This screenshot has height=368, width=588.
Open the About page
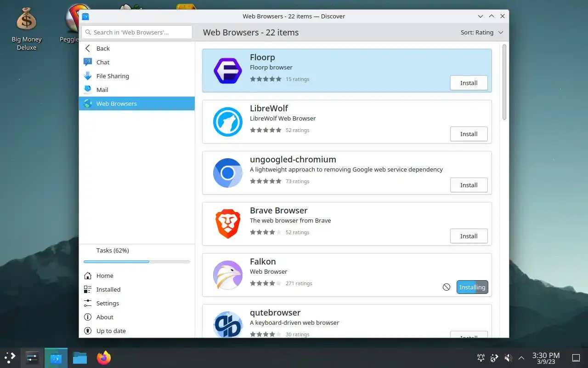pos(137,317)
